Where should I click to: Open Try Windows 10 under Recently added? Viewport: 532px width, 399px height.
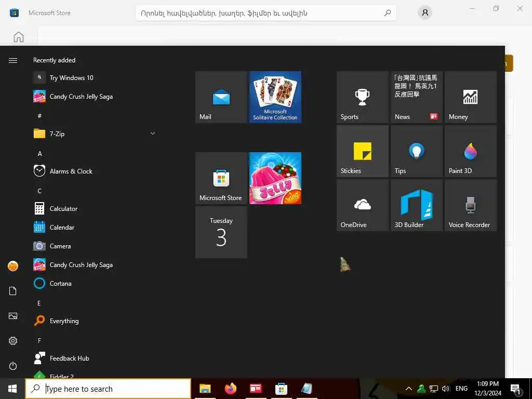click(x=95, y=78)
